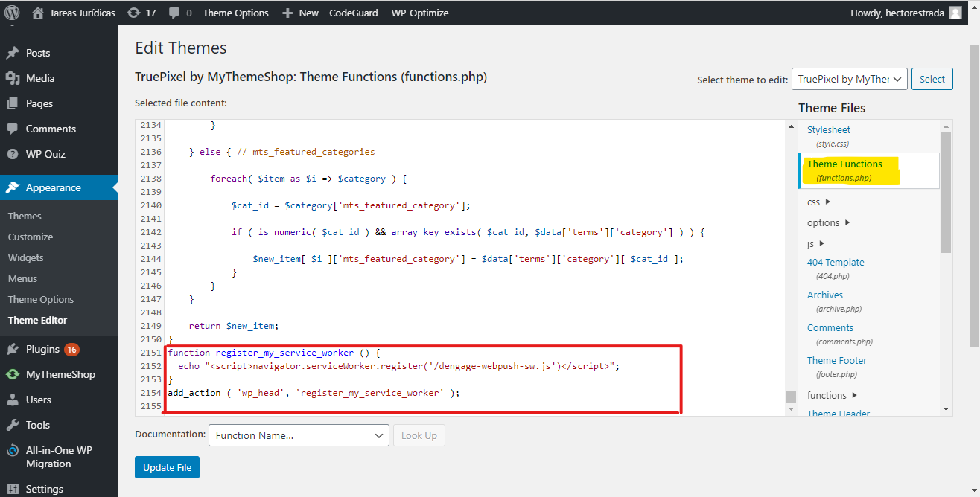
Task: Open the user avatar in admin bar
Action: 956,13
